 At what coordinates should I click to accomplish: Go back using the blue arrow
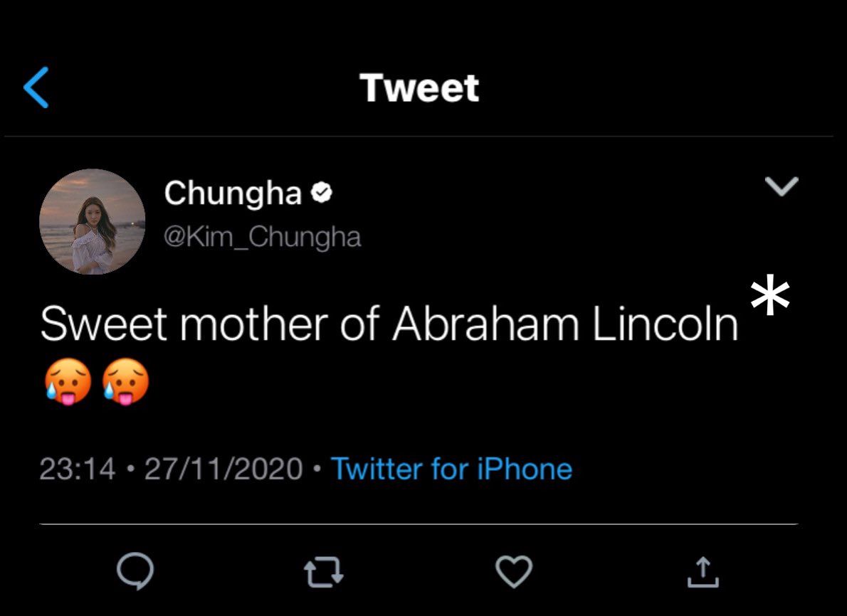coord(36,87)
